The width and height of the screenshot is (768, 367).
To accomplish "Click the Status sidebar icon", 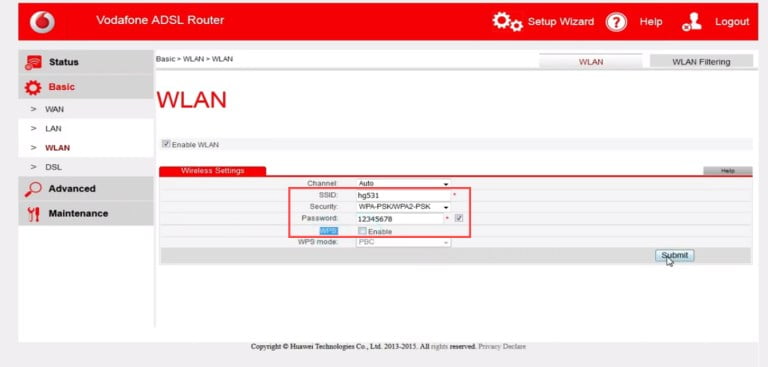I will (x=33, y=62).
